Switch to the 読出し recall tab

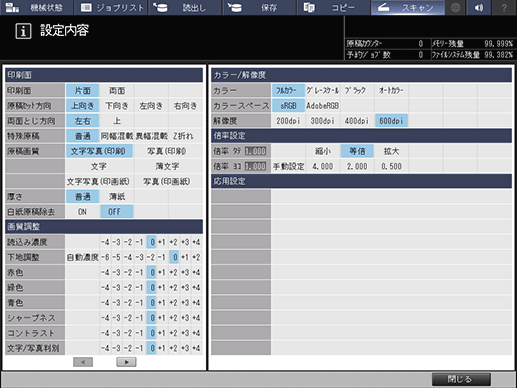(185, 7)
